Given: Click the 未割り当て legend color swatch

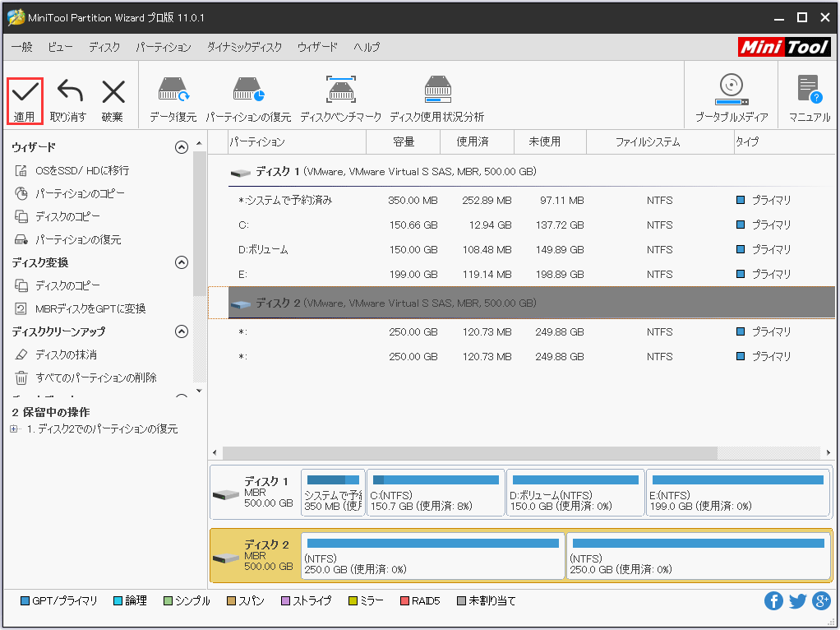Looking at the screenshot, I should (x=461, y=601).
